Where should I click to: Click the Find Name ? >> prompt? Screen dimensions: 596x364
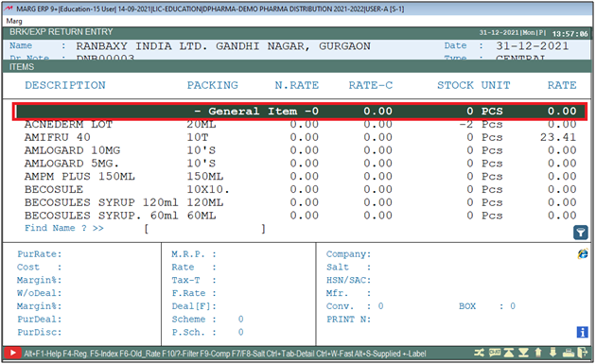point(64,228)
